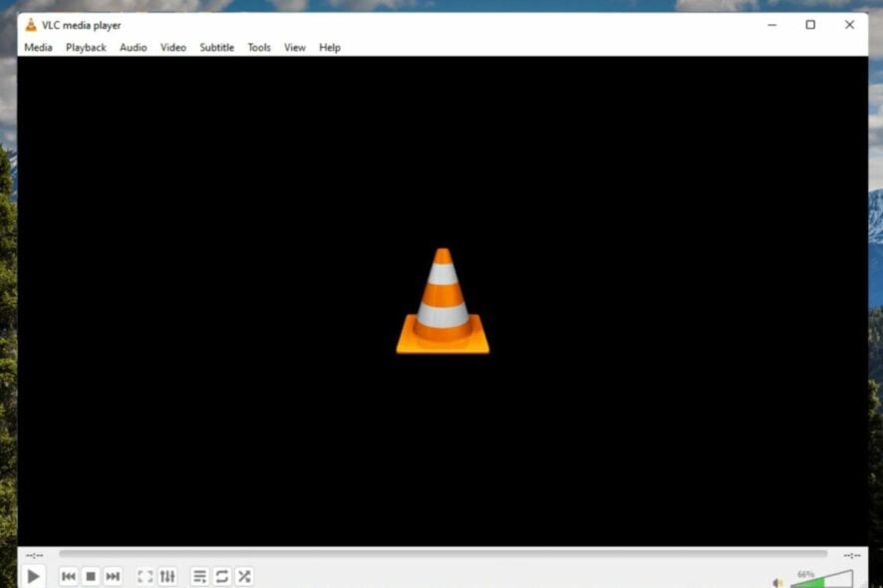The height and width of the screenshot is (588, 883).
Task: Minimize the VLC media player window
Action: [x=772, y=25]
